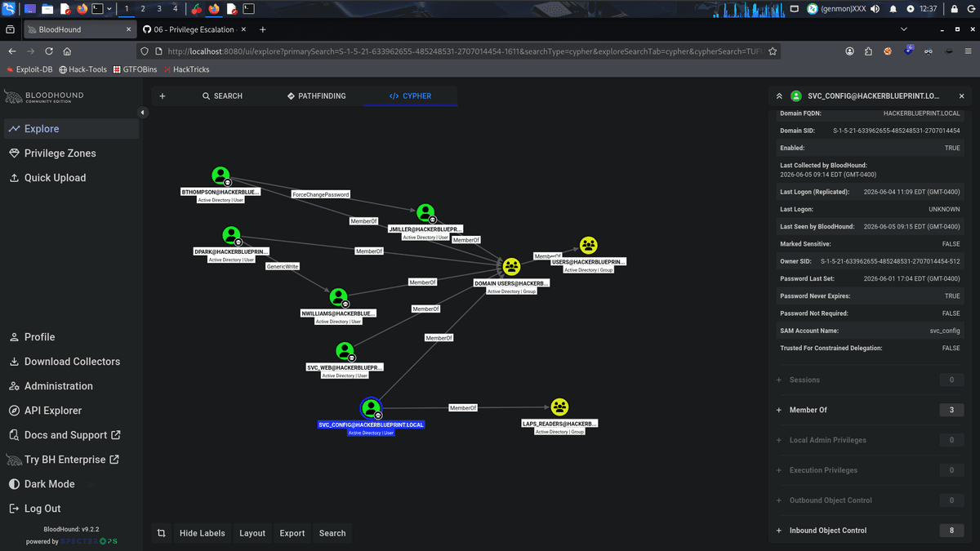Click the Layout button
Viewport: 980px width, 551px height.
[x=252, y=533]
